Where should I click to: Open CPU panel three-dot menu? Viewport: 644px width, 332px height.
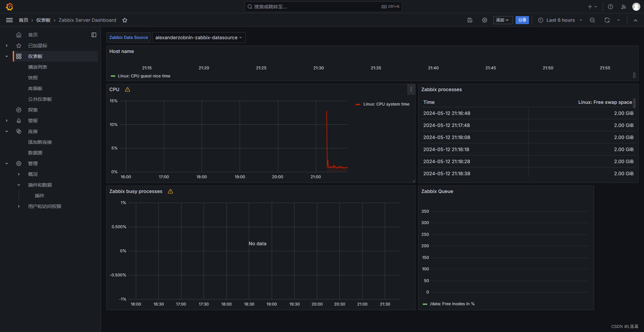pyautogui.click(x=411, y=89)
